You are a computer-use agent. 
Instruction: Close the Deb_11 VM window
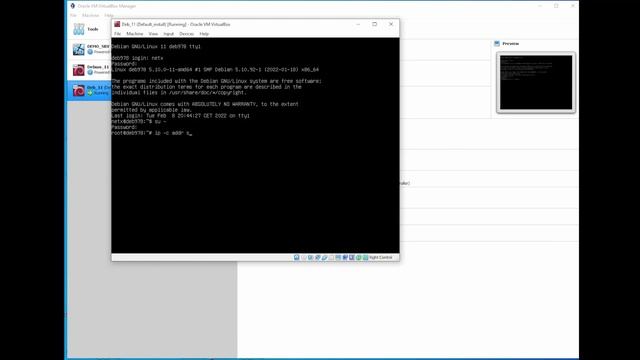[391, 24]
